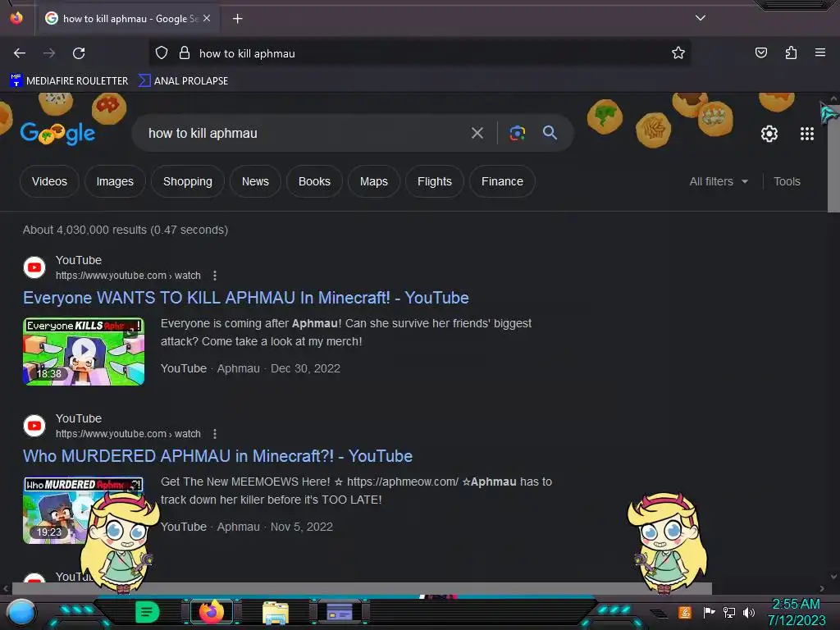Open more options for first YouTube result
840x630 pixels.
tap(215, 276)
